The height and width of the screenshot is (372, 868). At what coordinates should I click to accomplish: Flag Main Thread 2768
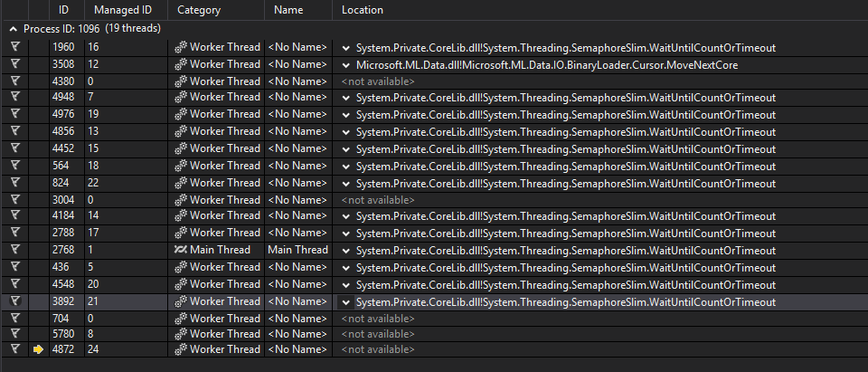[15, 250]
